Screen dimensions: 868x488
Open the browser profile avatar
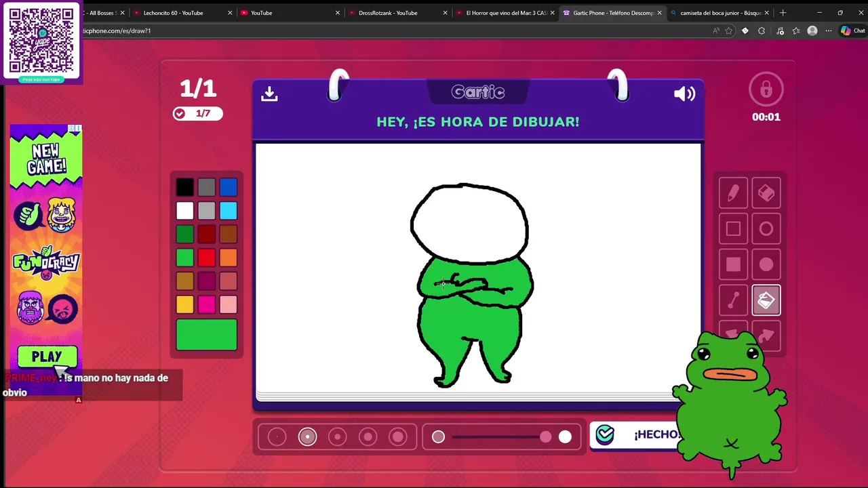(x=812, y=30)
